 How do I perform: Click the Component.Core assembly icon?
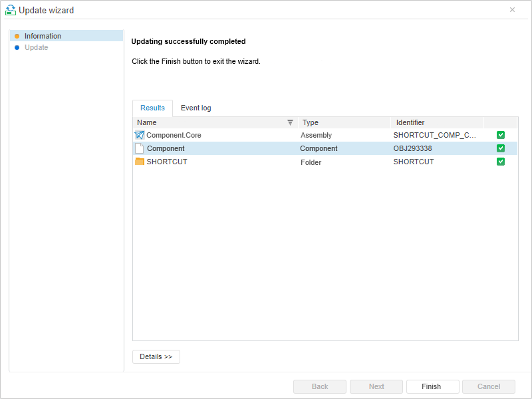pos(140,135)
